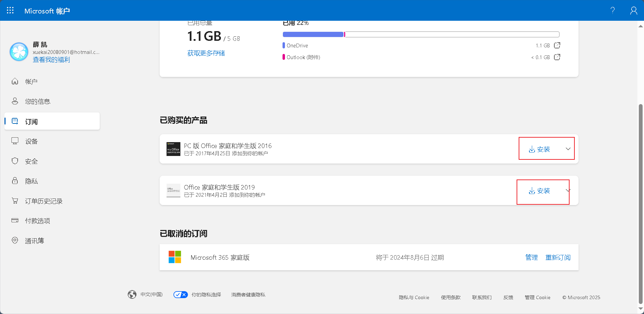The image size is (644, 314).
Task: Open 付款选项 in sidebar
Action: pos(52,221)
